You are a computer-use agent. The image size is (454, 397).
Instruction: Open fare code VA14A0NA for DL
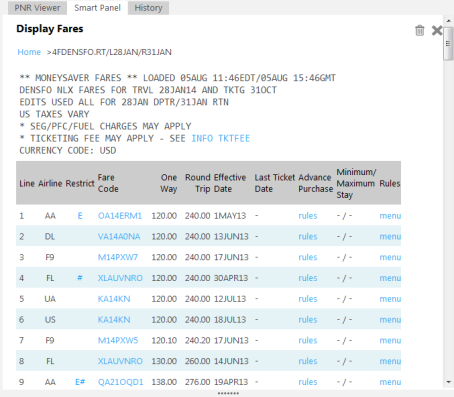[x=119, y=236]
